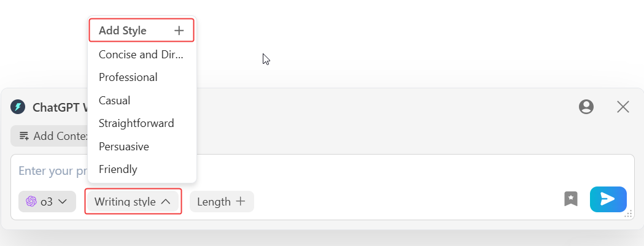This screenshot has width=644, height=246.
Task: Click the OpenAI swirl icon beside o3
Action: (31, 201)
